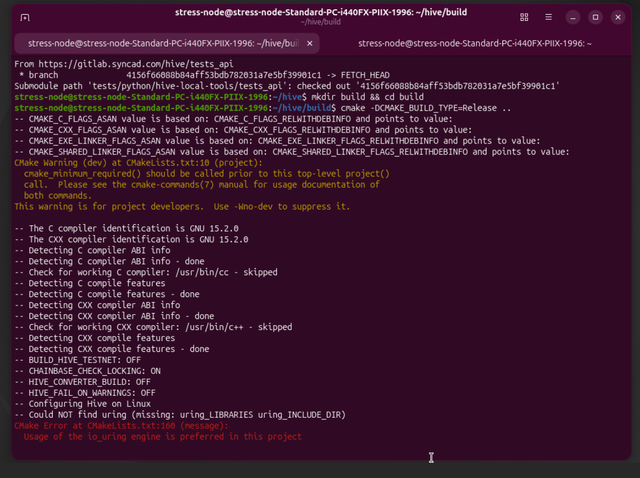Click 'Check for working CXX compiler: /usr/bin/c++' line

pyautogui.click(x=153, y=327)
